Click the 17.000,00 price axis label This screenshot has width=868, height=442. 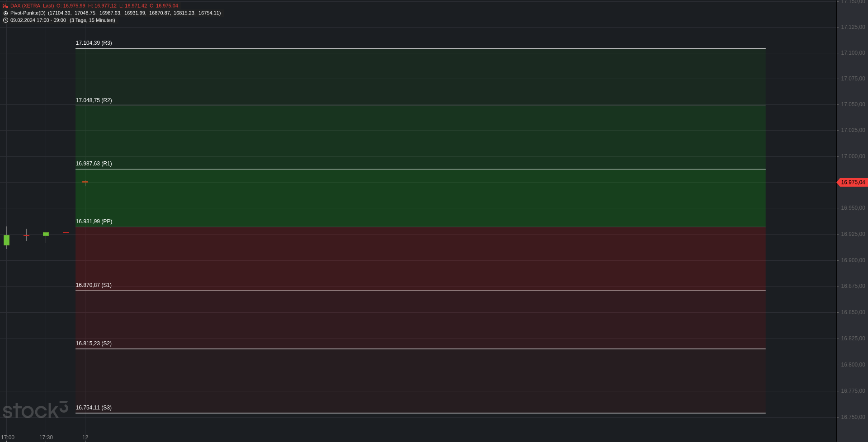[853, 156]
